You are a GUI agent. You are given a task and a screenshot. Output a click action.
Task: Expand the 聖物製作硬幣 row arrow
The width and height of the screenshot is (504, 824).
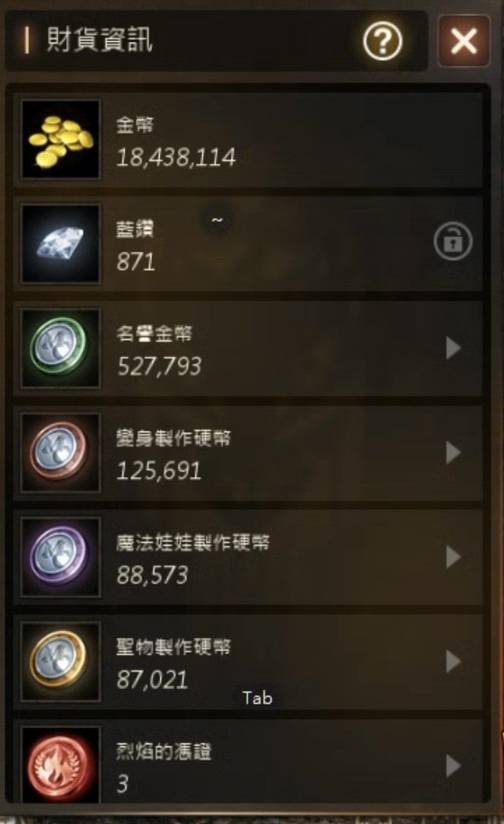pyautogui.click(x=453, y=662)
